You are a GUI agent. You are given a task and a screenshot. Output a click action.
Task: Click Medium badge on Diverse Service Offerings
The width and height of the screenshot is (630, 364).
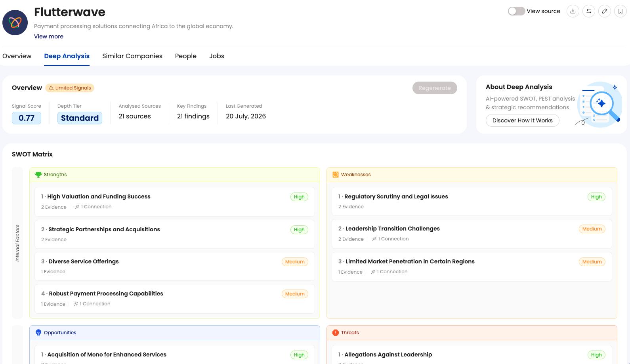(x=295, y=262)
